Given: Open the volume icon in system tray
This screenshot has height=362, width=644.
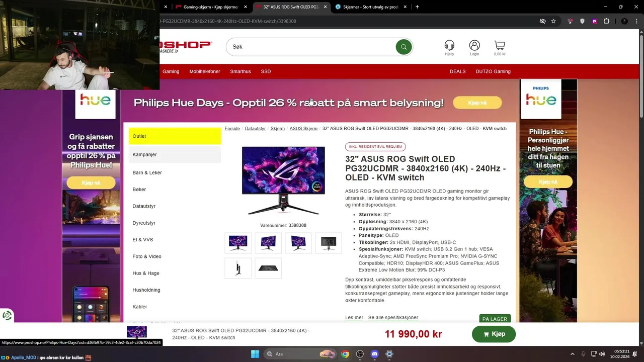Looking at the screenshot, I should [x=603, y=354].
